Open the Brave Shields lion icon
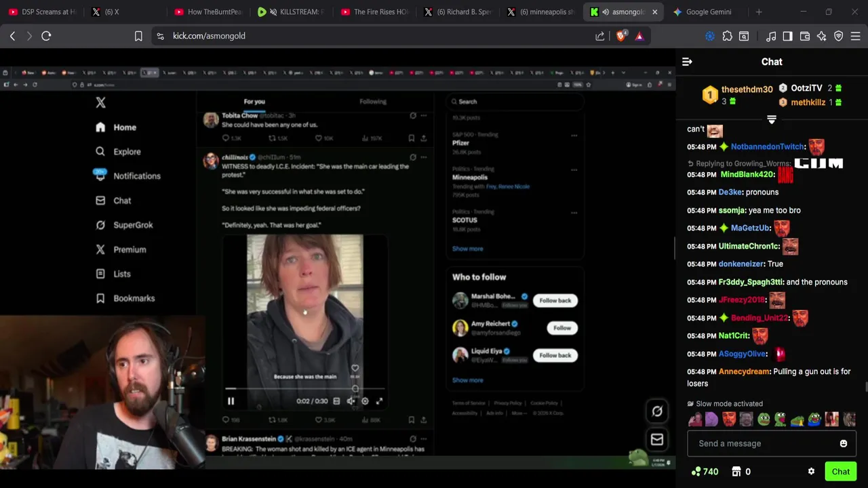 (x=620, y=36)
